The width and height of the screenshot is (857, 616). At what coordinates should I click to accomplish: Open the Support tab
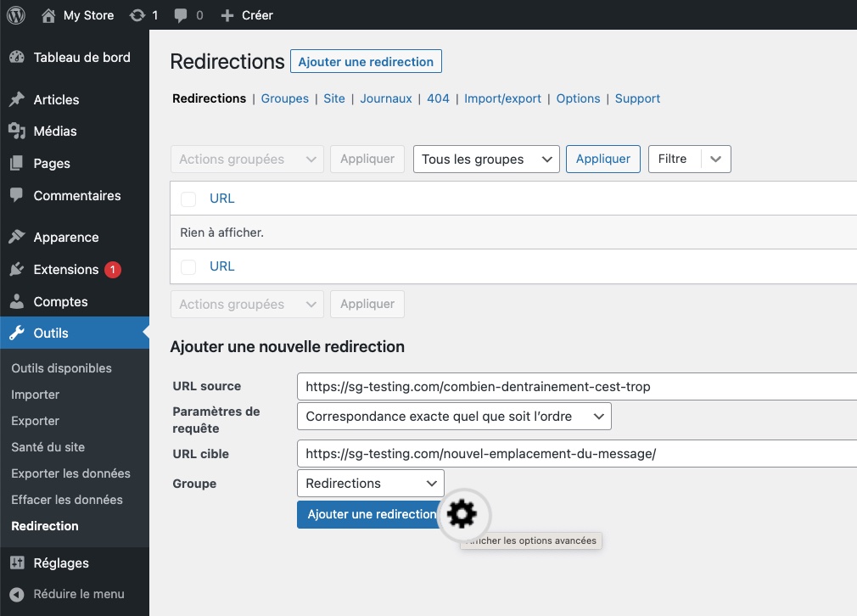[x=637, y=98]
